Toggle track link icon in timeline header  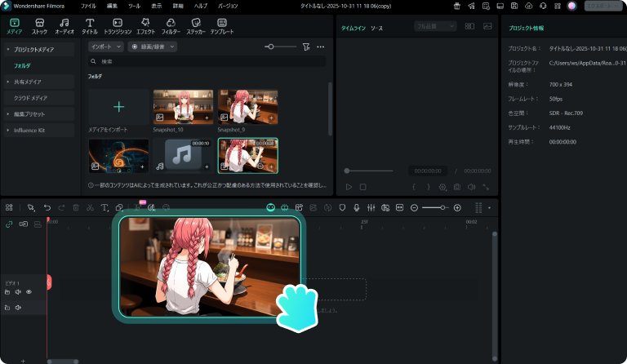tap(9, 224)
